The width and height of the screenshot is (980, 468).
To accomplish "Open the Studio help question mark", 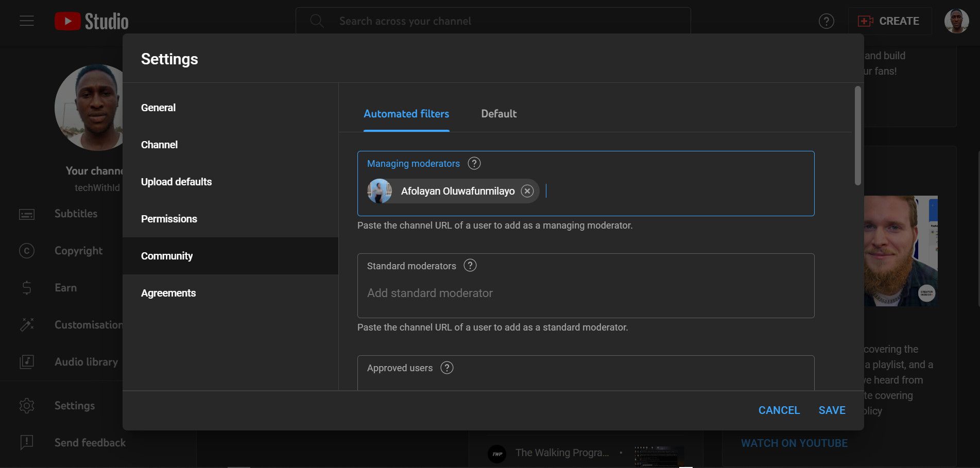I will pos(826,21).
